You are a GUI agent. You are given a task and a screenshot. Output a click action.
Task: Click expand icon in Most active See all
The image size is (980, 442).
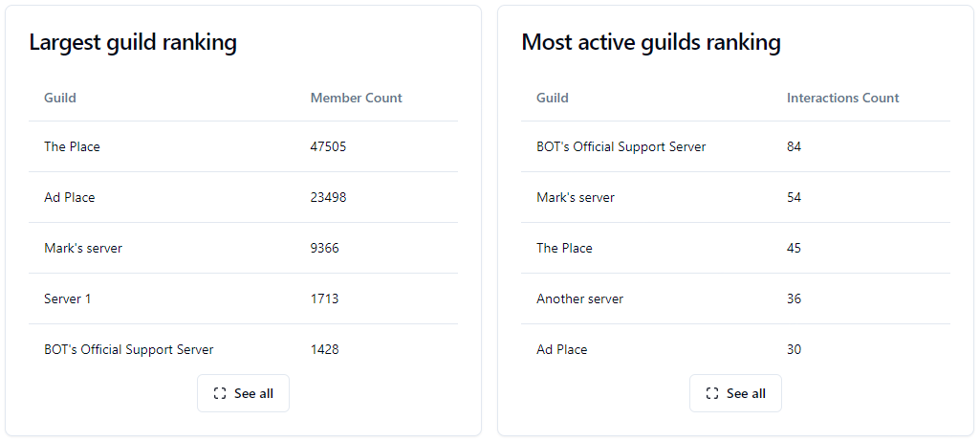click(711, 393)
